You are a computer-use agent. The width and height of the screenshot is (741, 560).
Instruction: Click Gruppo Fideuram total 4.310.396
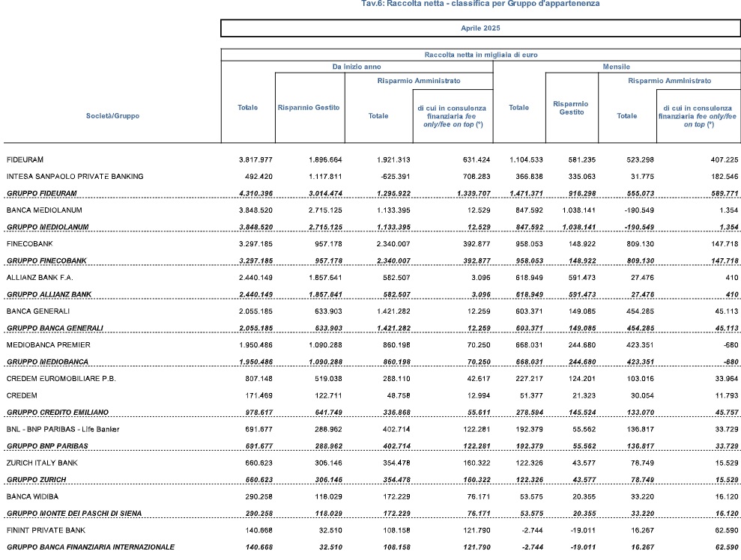click(255, 194)
